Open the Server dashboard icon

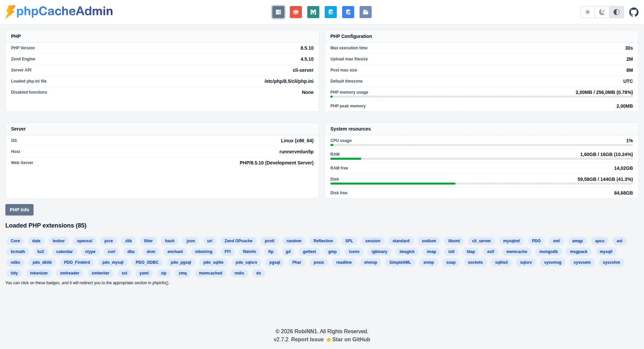[278, 12]
